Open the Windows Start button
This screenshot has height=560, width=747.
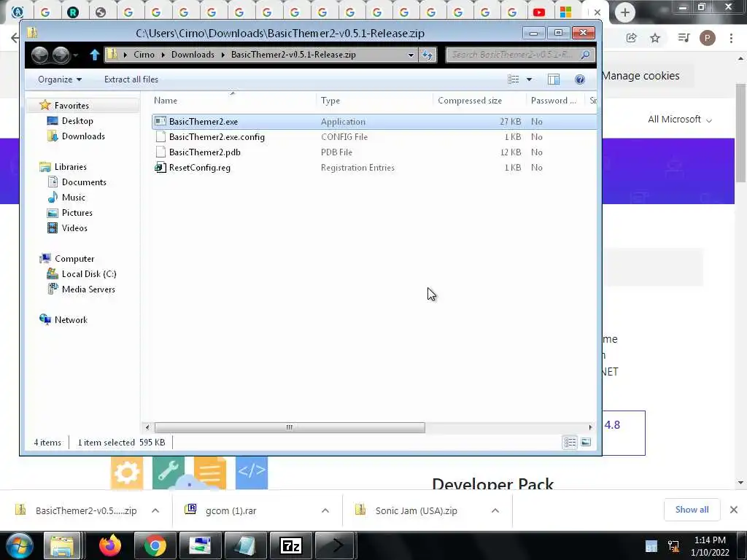(19, 545)
